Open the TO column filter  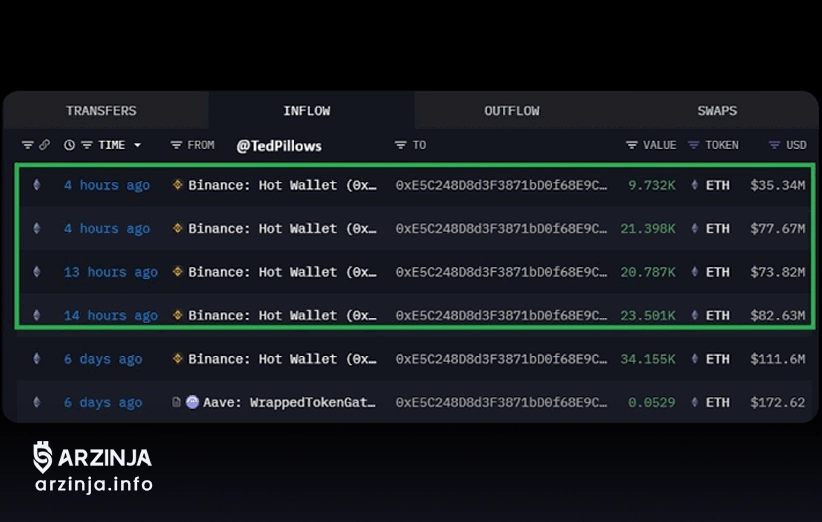click(x=400, y=145)
